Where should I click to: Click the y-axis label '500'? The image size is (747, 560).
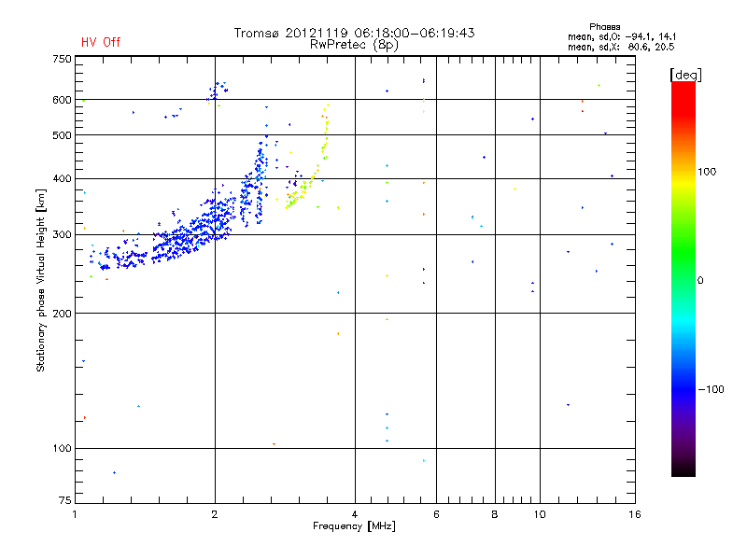pos(62,135)
